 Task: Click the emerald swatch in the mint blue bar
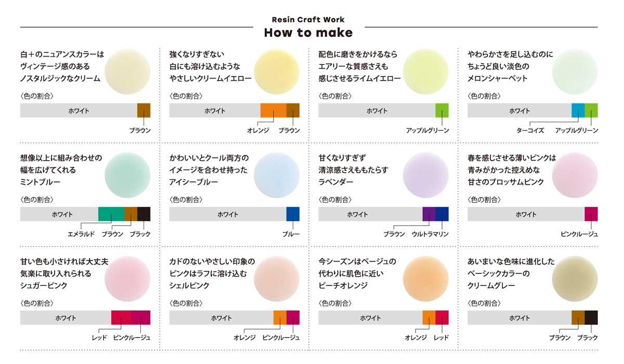click(x=111, y=214)
